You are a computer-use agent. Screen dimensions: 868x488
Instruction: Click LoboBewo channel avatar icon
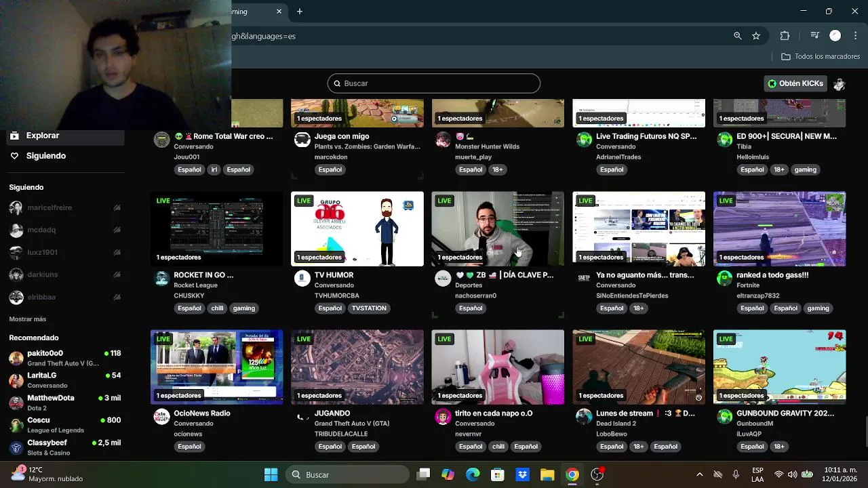coord(584,417)
